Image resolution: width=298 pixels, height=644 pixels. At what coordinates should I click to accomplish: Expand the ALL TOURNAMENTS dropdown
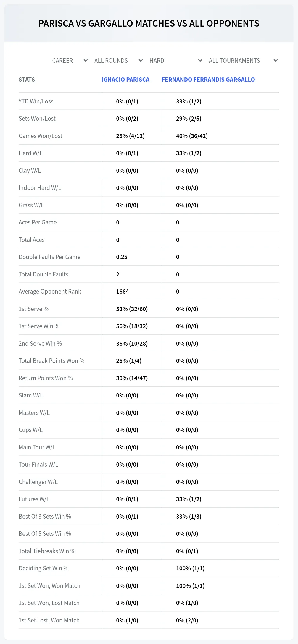243,61
